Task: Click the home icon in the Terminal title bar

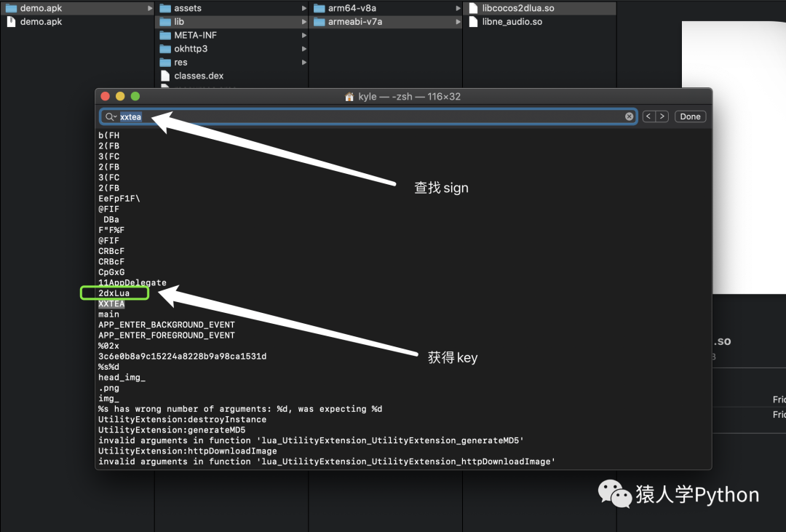Action: (349, 97)
